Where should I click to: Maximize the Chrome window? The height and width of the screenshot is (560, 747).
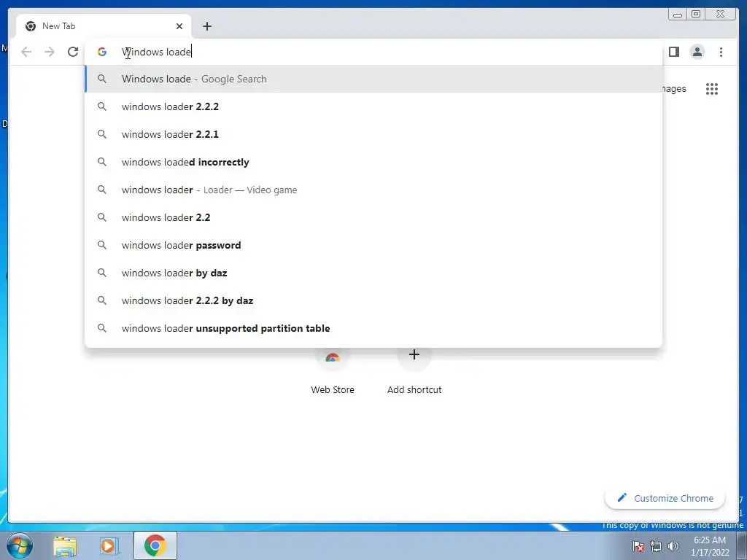[x=695, y=15]
